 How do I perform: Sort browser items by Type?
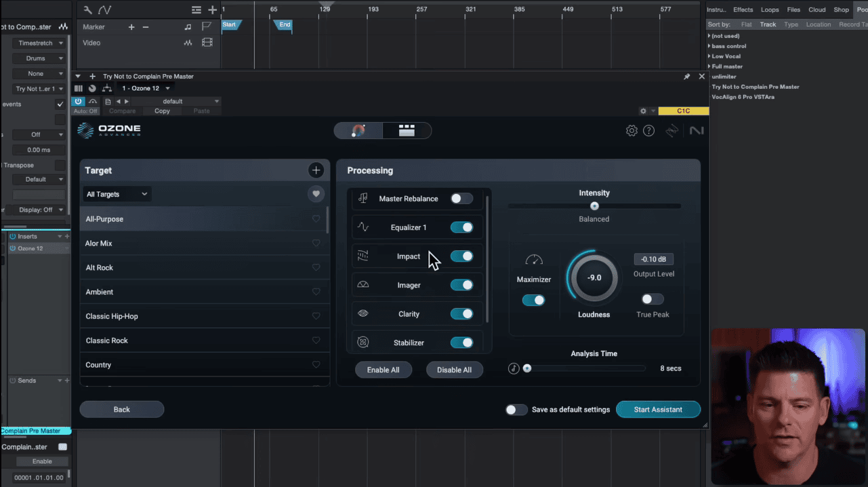[791, 24]
